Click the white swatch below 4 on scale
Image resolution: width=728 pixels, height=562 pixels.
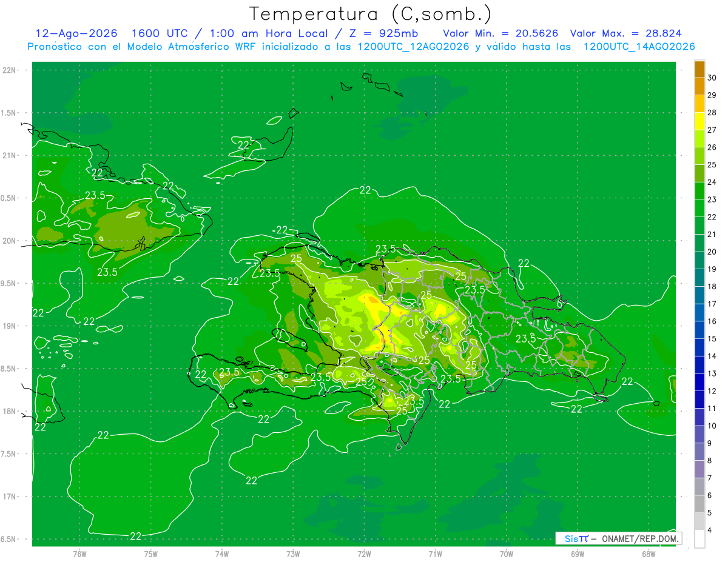[699, 539]
